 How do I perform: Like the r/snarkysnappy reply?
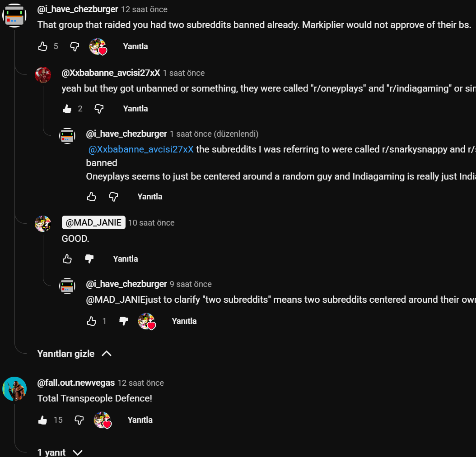click(x=92, y=197)
